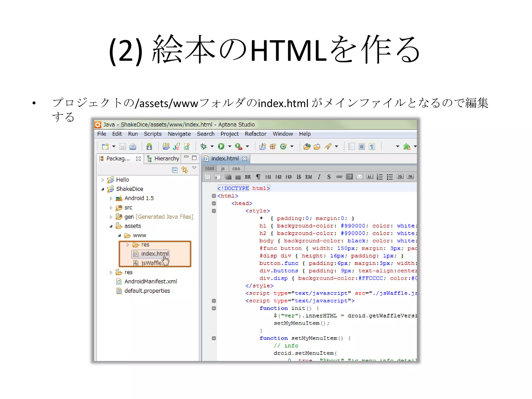This screenshot has width=532, height=399.
Task: Collapse All in Package Explorer
Action: tap(175, 170)
